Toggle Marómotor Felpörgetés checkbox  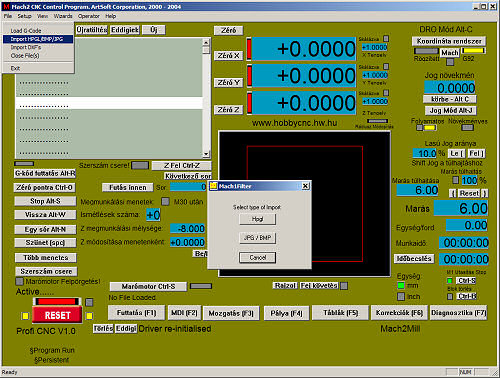point(20,282)
